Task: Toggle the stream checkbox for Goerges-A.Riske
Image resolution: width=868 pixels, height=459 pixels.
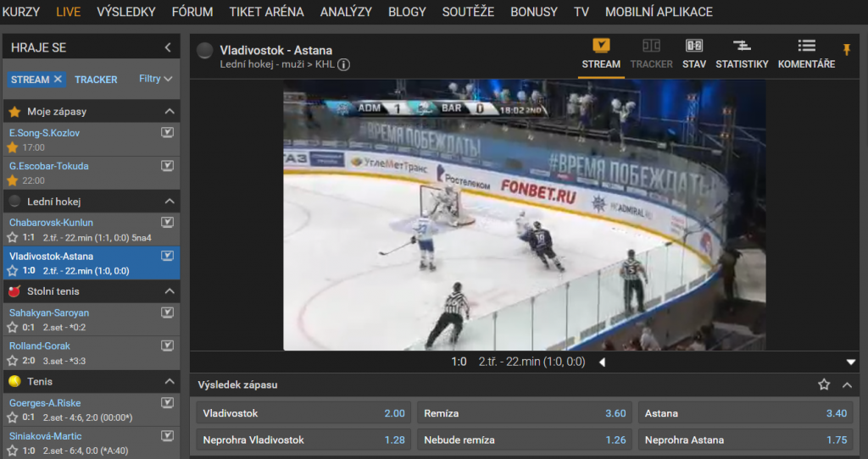Action: pos(167,402)
